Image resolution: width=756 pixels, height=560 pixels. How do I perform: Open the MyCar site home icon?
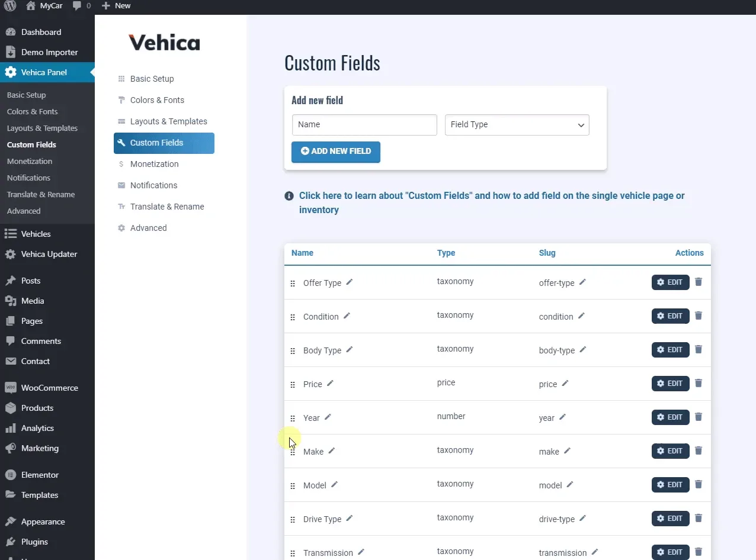click(31, 5)
